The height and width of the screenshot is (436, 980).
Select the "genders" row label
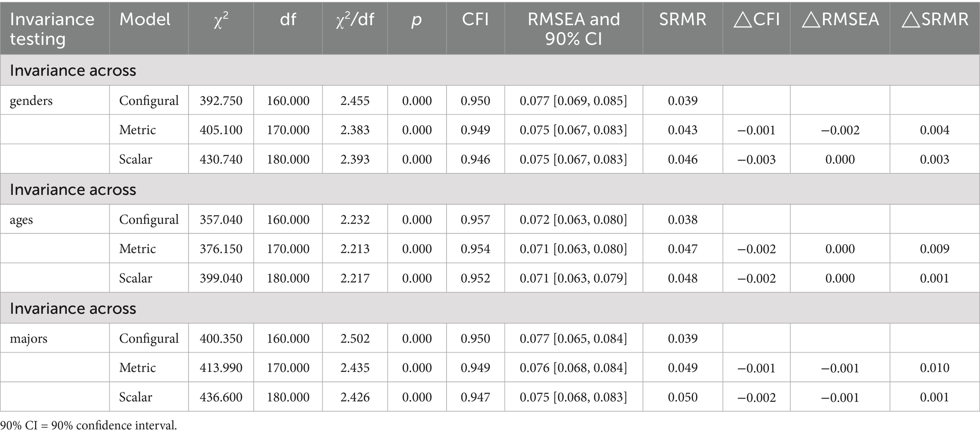pos(31,101)
